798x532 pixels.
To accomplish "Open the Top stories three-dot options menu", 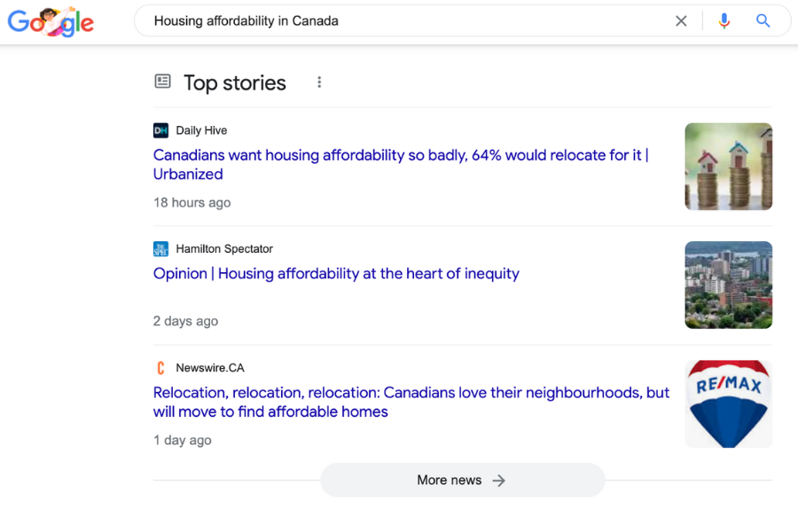I will [x=319, y=82].
